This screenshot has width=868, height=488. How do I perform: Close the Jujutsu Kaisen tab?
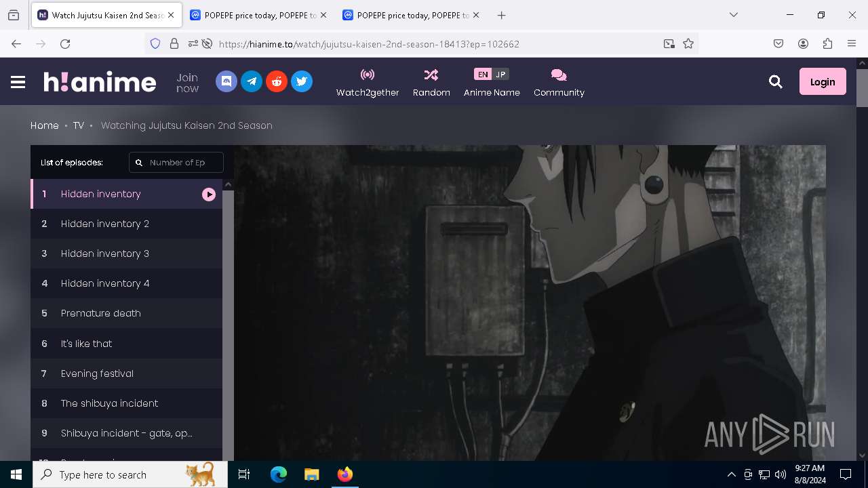(171, 15)
